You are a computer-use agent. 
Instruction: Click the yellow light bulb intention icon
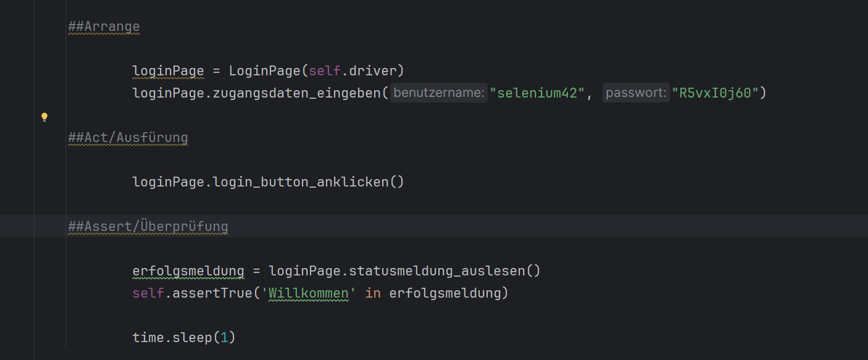44,117
